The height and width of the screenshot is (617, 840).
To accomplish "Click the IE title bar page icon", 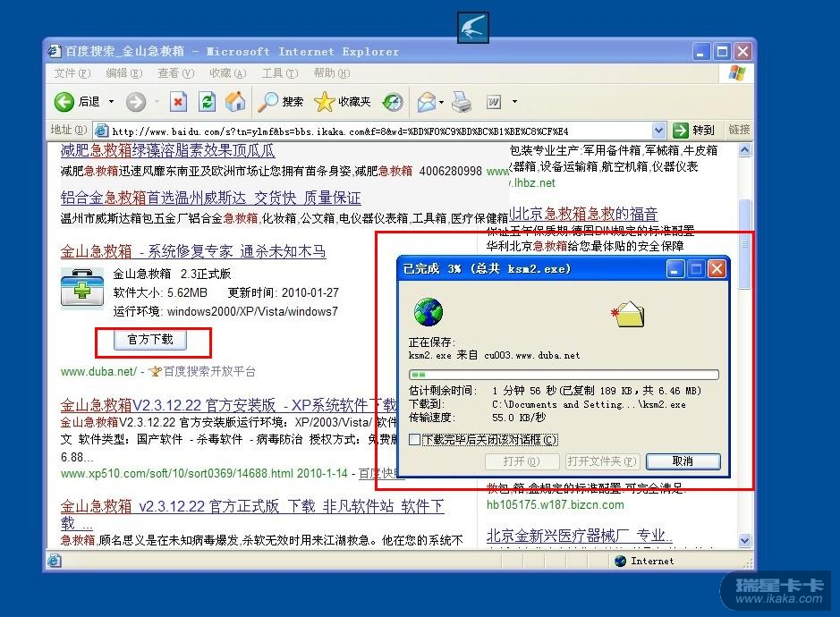I will pos(55,52).
